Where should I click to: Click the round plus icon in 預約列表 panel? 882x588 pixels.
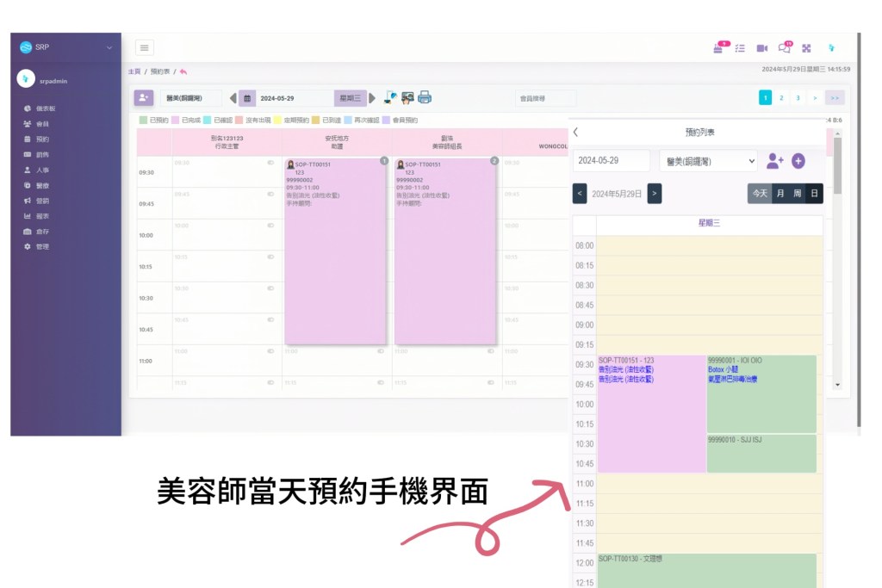point(798,161)
